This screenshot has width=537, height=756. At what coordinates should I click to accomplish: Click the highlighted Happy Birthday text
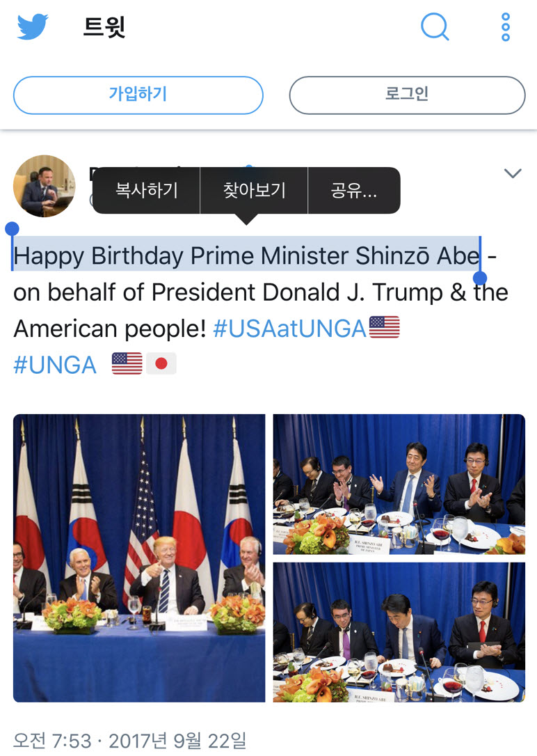point(246,256)
